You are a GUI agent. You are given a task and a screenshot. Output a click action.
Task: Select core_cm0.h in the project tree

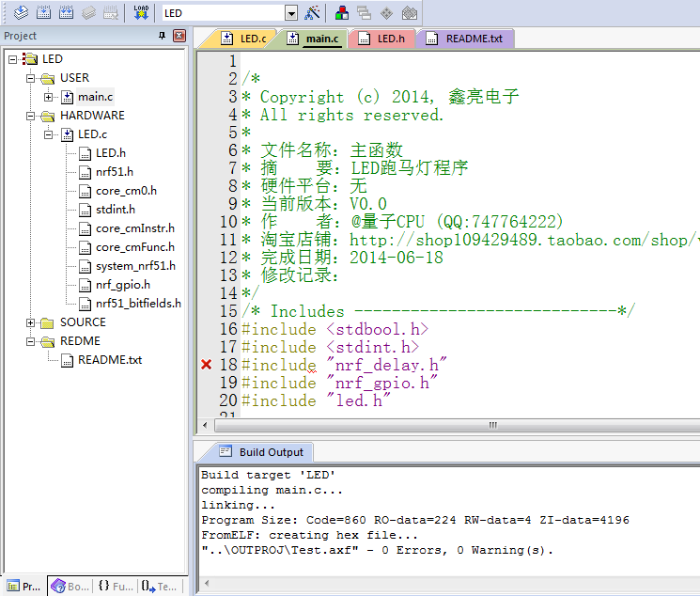126,191
